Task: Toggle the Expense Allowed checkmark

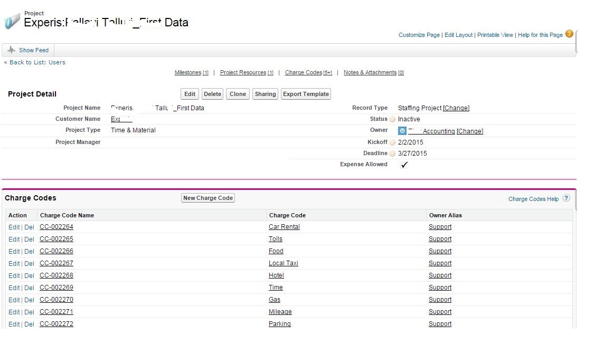Action: pyautogui.click(x=404, y=165)
